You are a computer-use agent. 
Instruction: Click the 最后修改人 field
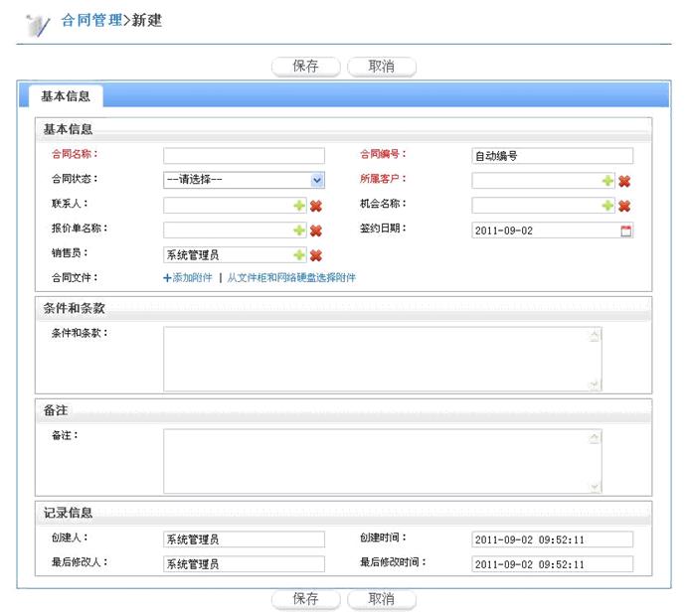(x=244, y=563)
